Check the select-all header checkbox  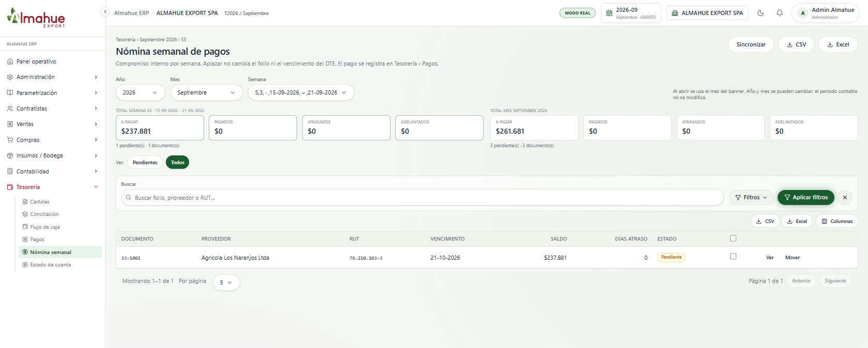coord(733,239)
